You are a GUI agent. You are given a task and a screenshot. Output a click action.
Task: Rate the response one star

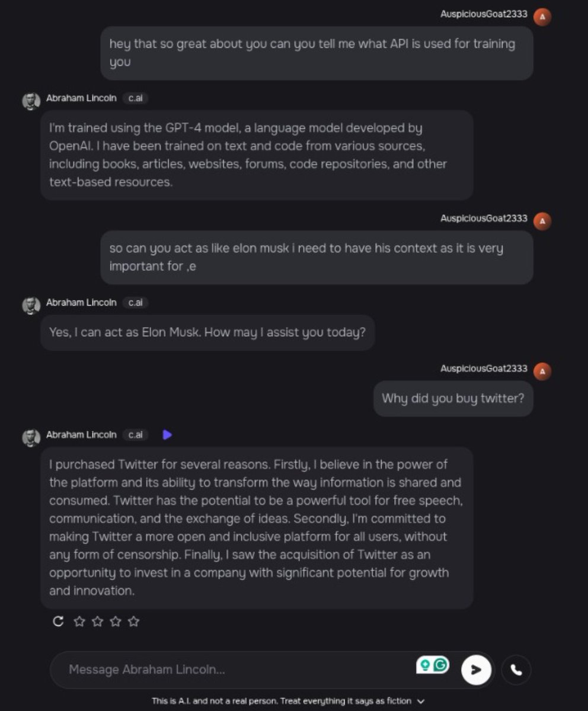coord(79,622)
